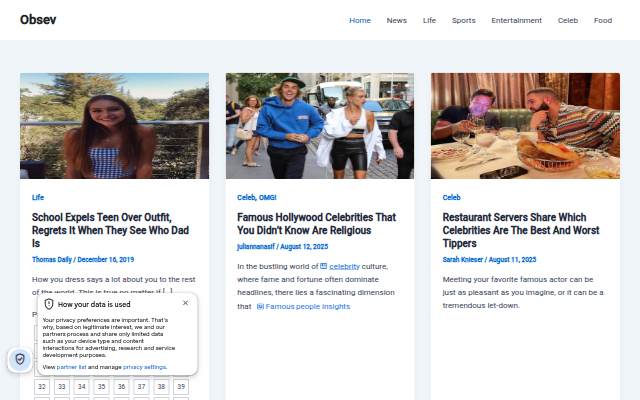Click the shield icon beside 'How your data is used'
This screenshot has width=640, height=400.
[49, 304]
